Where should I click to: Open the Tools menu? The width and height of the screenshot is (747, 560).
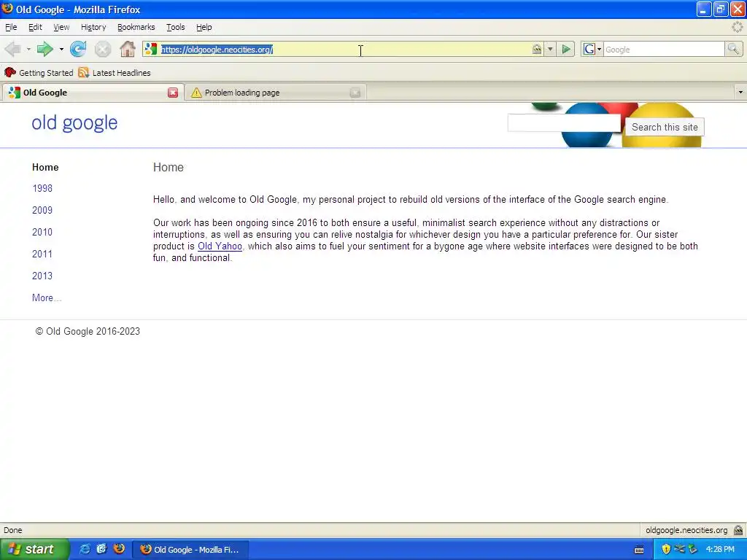175,27
